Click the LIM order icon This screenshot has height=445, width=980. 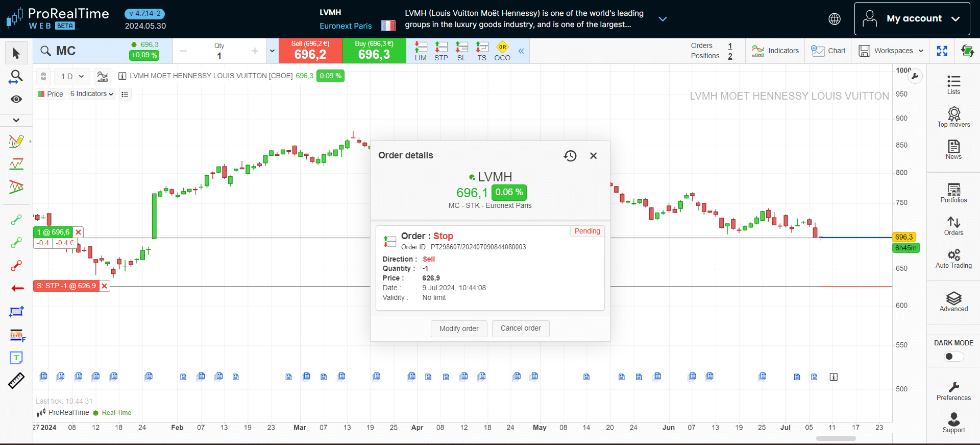(421, 51)
